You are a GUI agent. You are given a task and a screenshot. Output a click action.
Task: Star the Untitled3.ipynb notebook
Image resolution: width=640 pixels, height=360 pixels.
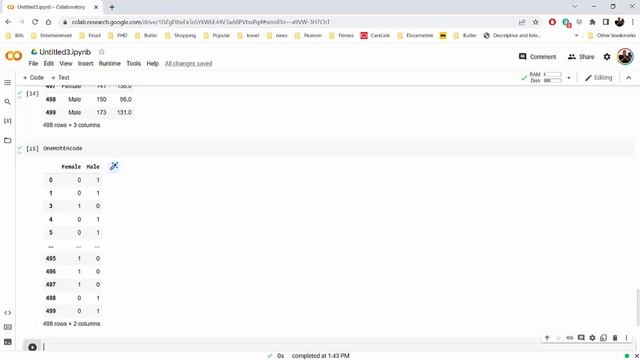point(102,52)
